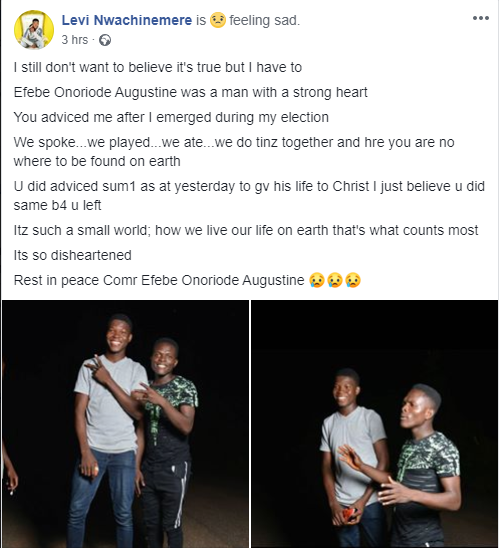The width and height of the screenshot is (499, 548).
Task: Click the line starting "We spoke...we played"
Action: coord(234,152)
